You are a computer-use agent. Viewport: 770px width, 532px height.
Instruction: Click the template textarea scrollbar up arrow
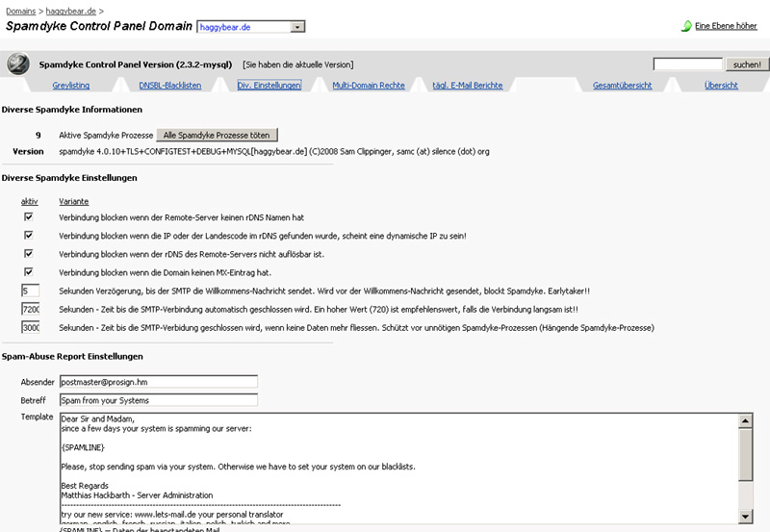pyautogui.click(x=746, y=420)
